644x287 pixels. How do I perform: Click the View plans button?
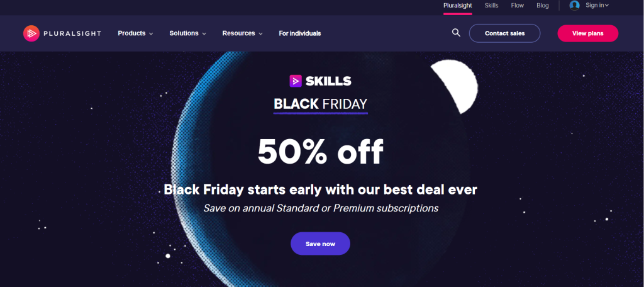[x=587, y=33]
